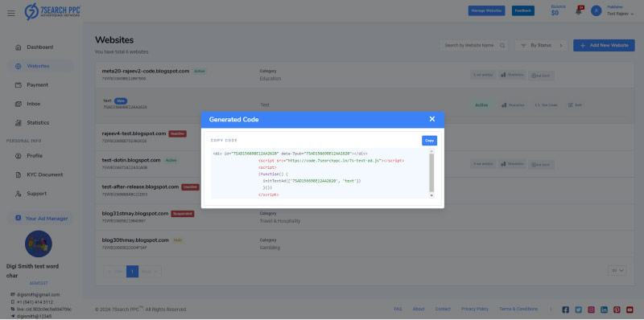
Task: Click Manage Websites button in header
Action: pyautogui.click(x=486, y=11)
